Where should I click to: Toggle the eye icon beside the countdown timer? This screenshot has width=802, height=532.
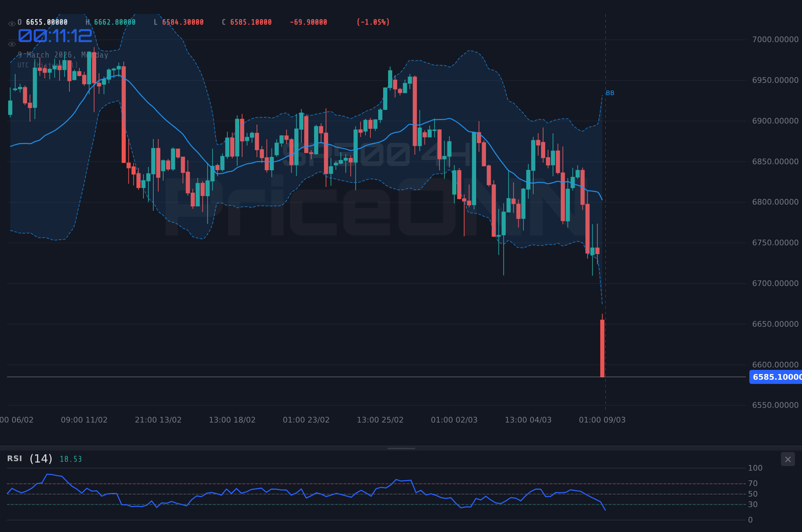coord(12,44)
